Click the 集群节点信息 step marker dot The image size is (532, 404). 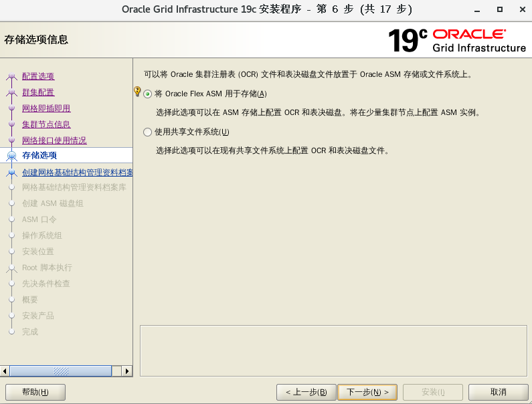pyautogui.click(x=11, y=124)
